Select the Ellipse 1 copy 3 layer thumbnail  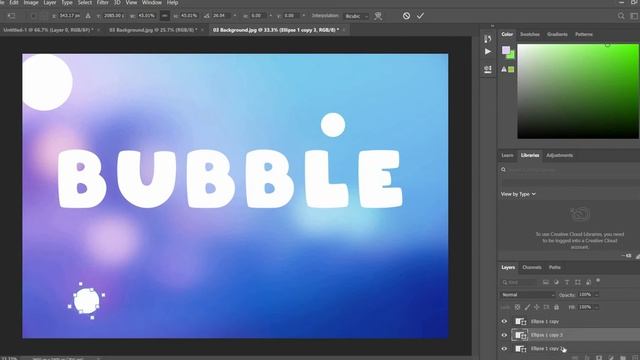pos(520,335)
